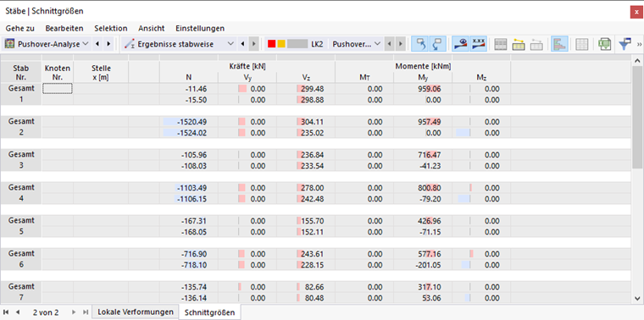Viewport: 644px width, 320px height.
Task: Click the Knoten Nr. column header
Action: tap(58, 73)
